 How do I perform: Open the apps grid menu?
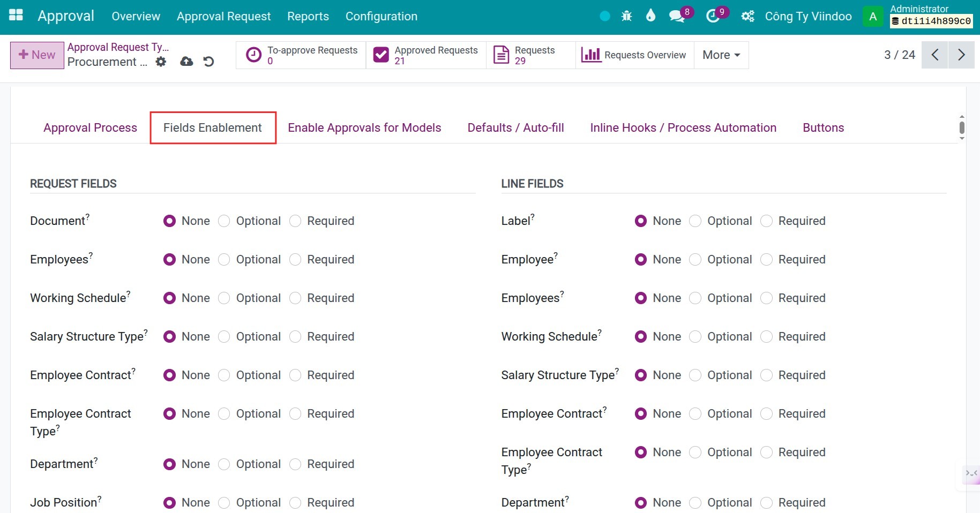coord(16,15)
